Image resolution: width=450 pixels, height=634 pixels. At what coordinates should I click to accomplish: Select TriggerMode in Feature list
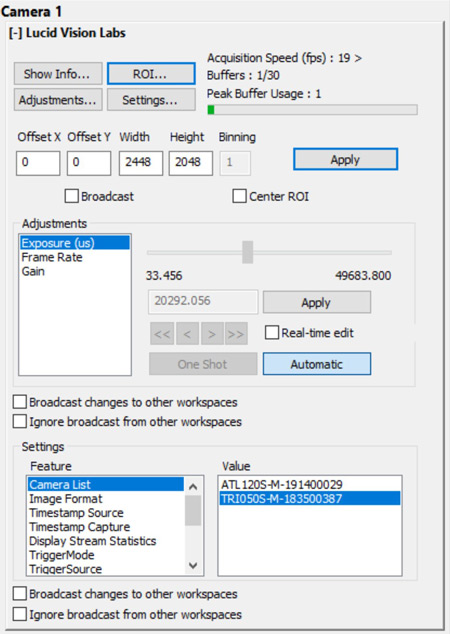pyautogui.click(x=106, y=555)
